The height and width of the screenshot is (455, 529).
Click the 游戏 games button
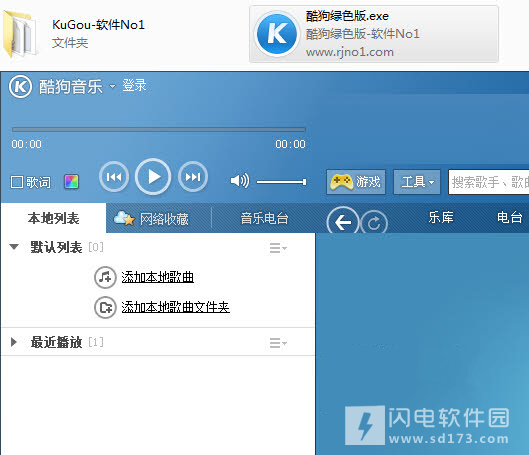click(356, 182)
